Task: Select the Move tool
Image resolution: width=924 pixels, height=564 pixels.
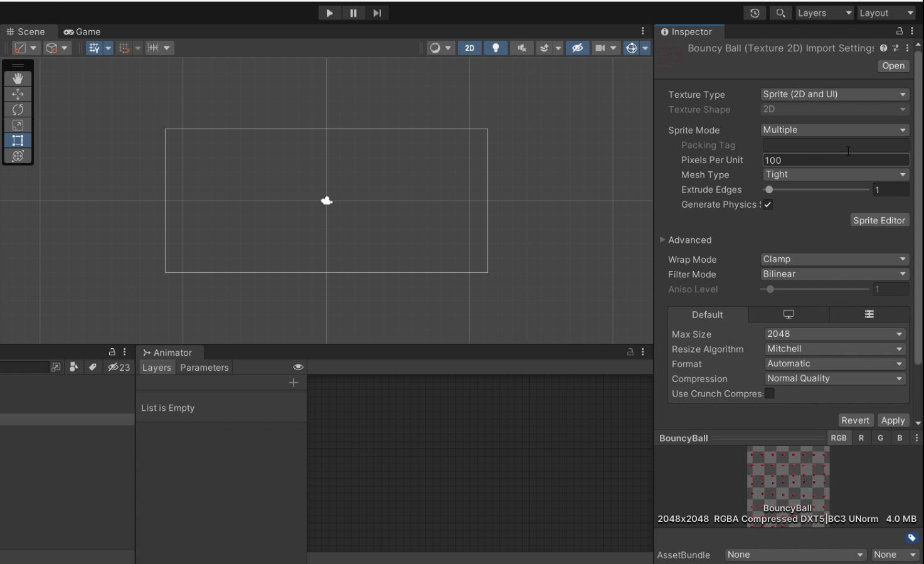Action: pyautogui.click(x=18, y=94)
